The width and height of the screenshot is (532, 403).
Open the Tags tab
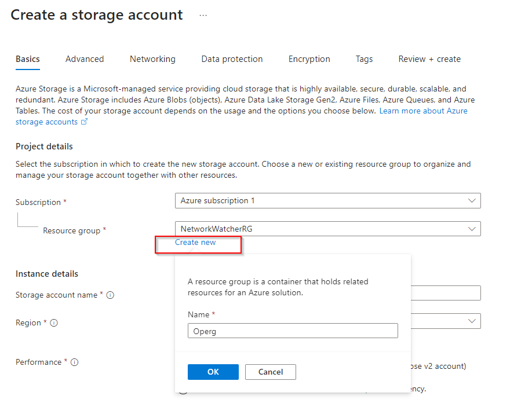364,59
